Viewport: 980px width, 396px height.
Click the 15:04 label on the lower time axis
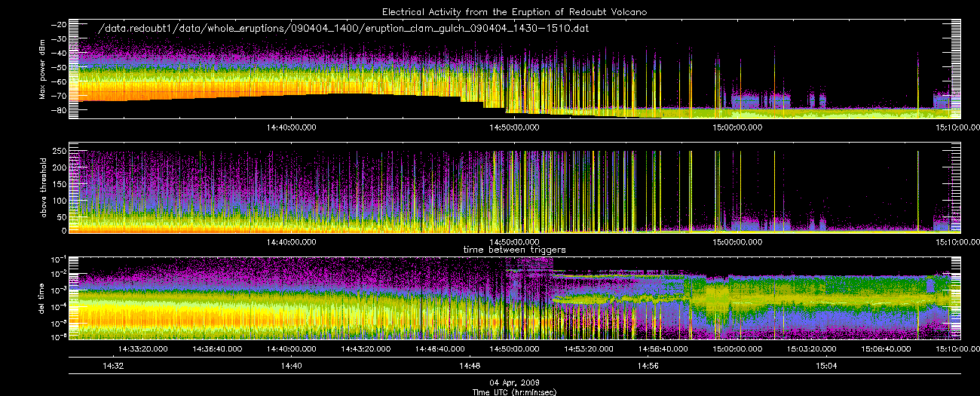point(827,366)
